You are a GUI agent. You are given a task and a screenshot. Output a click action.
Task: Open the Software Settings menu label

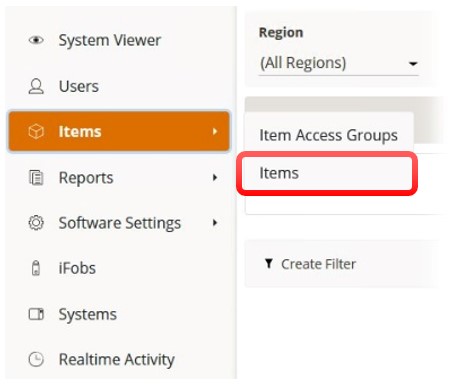click(120, 223)
